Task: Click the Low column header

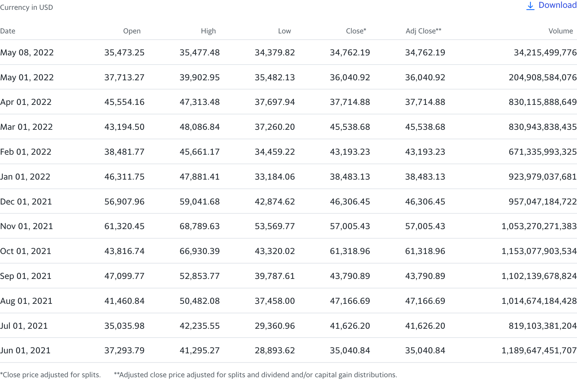Action: (284, 31)
